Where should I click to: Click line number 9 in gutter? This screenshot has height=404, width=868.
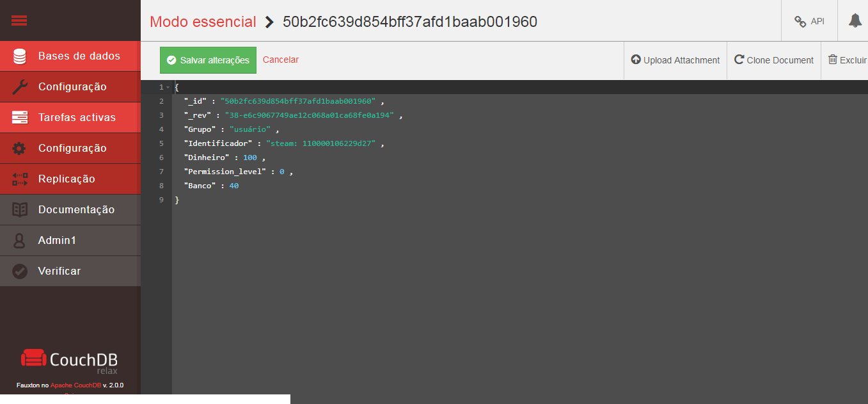click(x=162, y=200)
